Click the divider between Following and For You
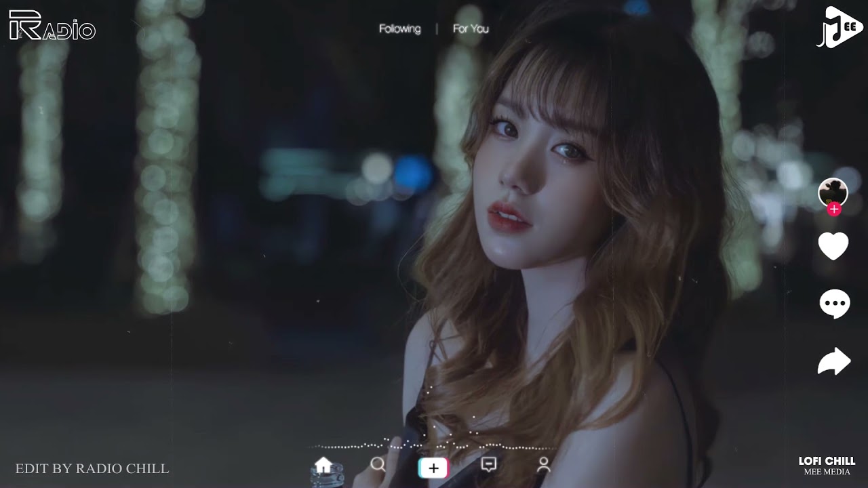The width and height of the screenshot is (868, 488). (x=437, y=28)
